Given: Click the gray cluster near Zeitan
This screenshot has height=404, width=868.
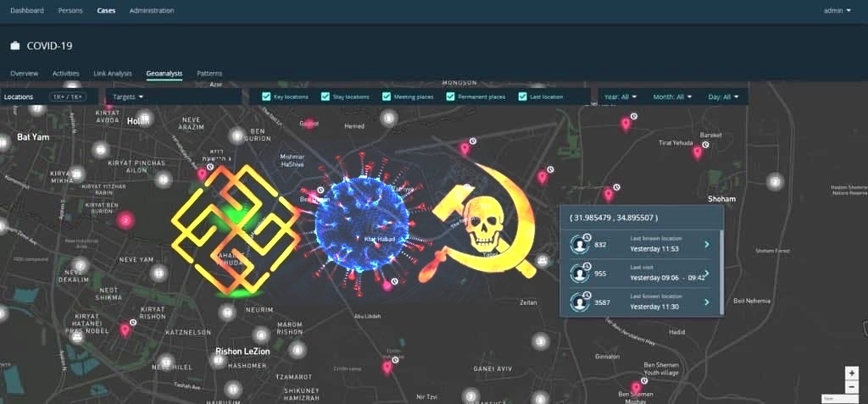Looking at the screenshot, I should tap(541, 341).
